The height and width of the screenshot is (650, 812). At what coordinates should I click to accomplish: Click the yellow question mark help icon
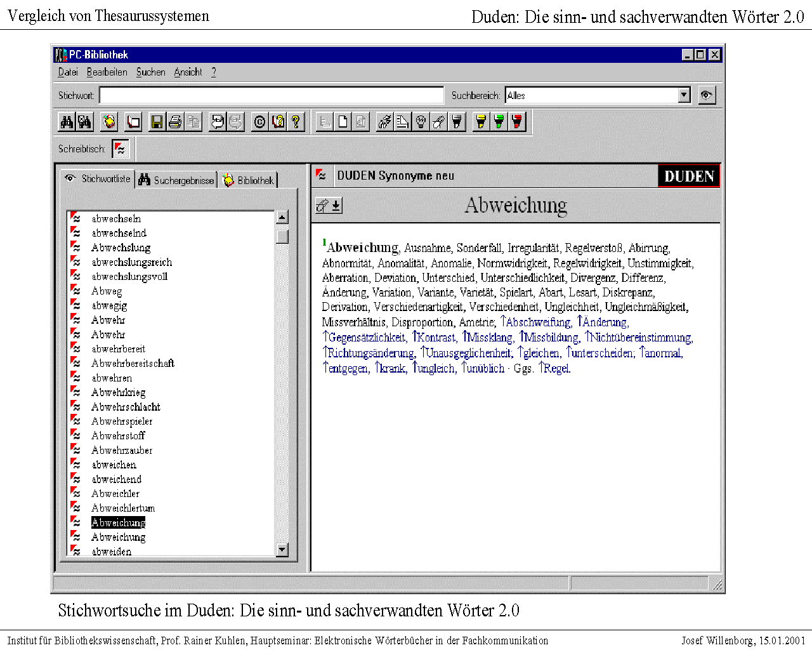click(296, 121)
